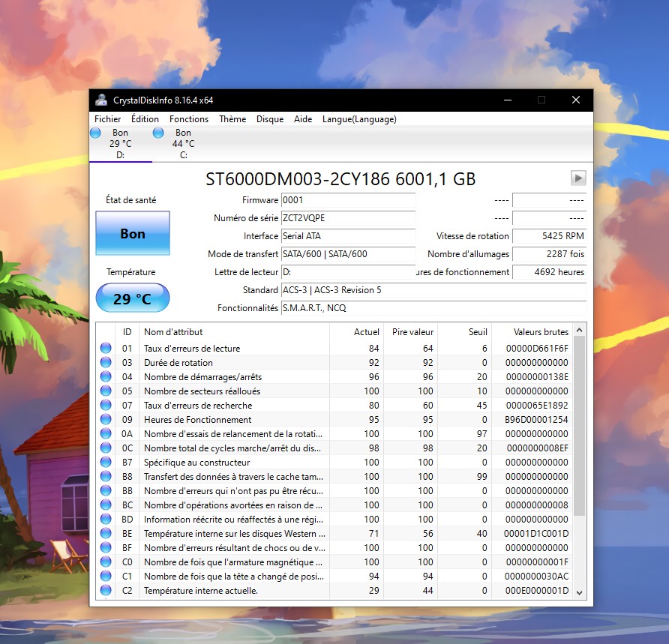This screenshot has width=669, height=644.
Task: Click the status orb for attribute BD
Action: (x=106, y=519)
